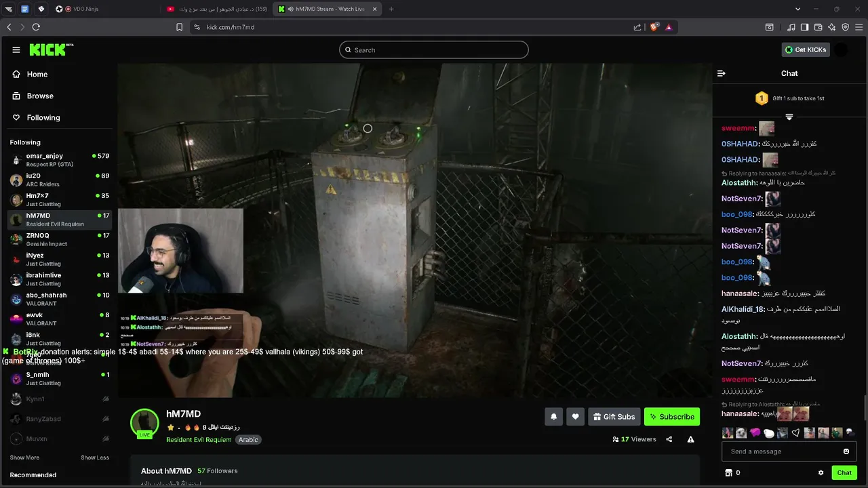Click the Arabic language tag
Image resolution: width=868 pixels, height=488 pixels.
click(x=248, y=439)
